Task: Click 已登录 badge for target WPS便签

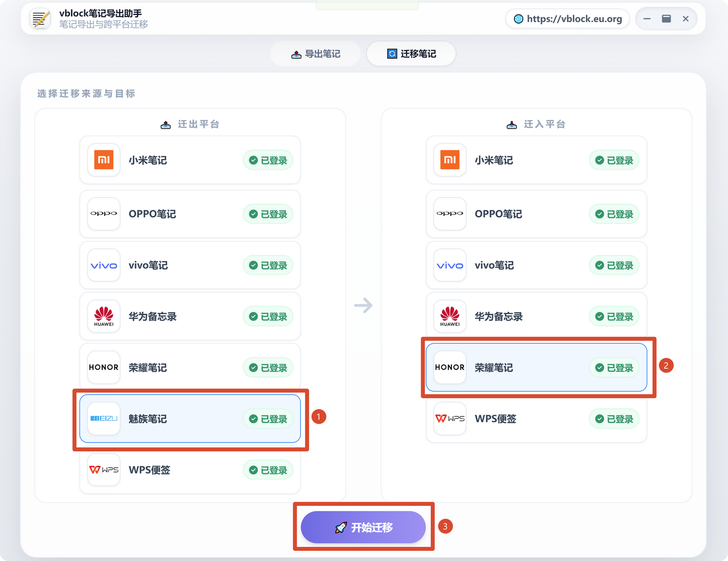Action: (x=614, y=419)
